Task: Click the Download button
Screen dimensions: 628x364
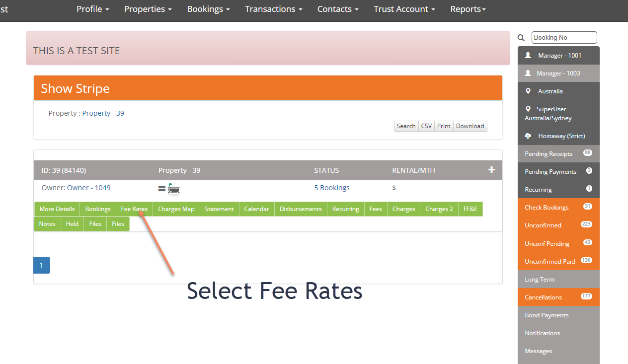Action: pos(470,126)
